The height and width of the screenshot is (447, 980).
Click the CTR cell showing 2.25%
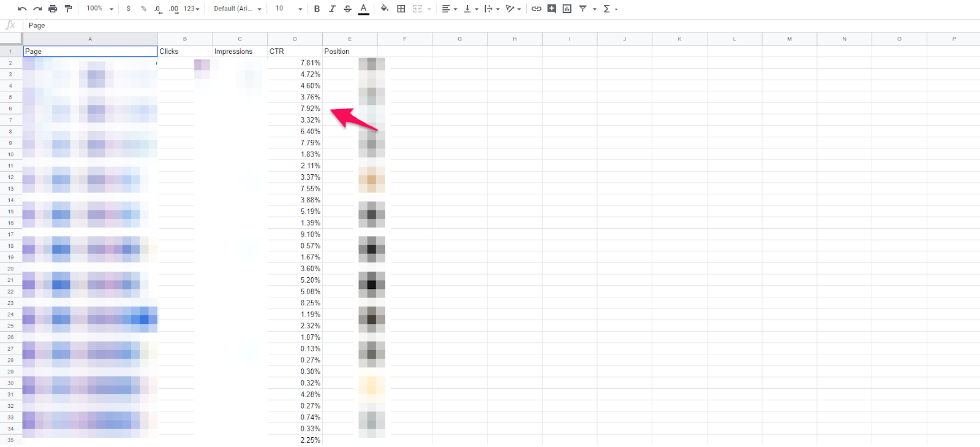295,440
